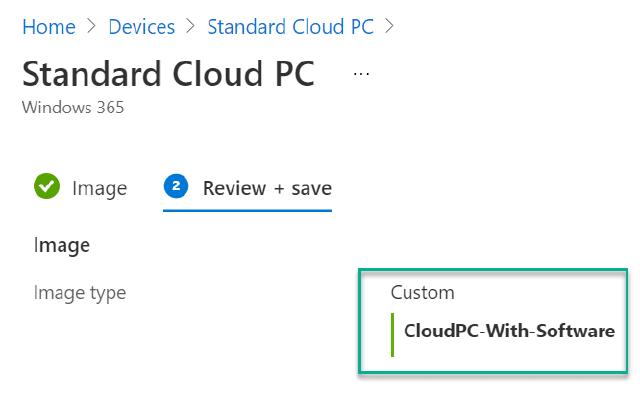The image size is (640, 394).
Task: Click the Custom image type value
Action: point(422,292)
